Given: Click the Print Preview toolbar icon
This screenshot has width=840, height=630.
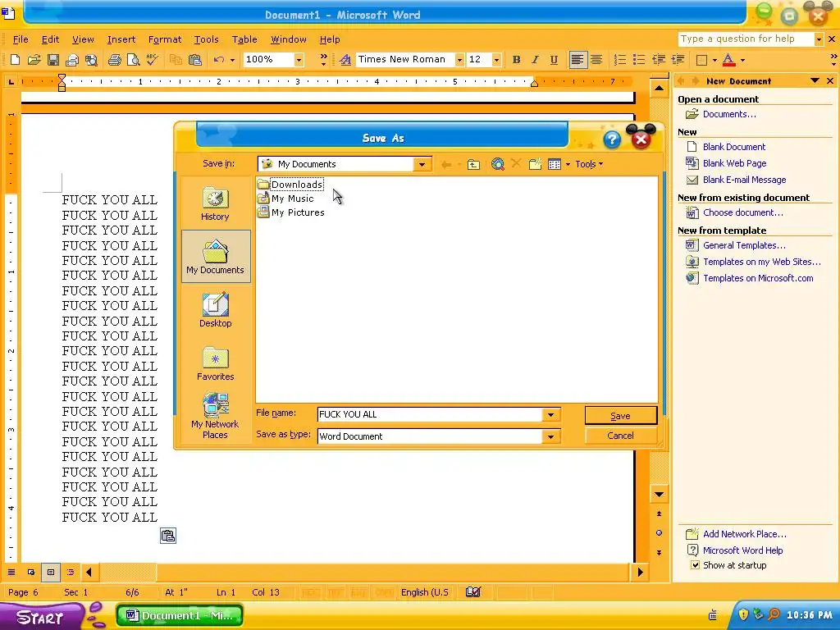Looking at the screenshot, I should pyautogui.click(x=133, y=59).
